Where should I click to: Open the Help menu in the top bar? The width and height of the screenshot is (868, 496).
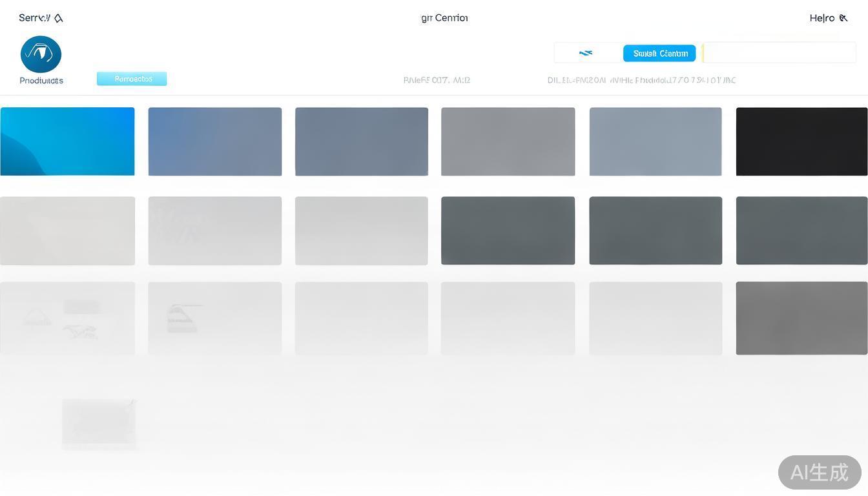click(x=821, y=18)
